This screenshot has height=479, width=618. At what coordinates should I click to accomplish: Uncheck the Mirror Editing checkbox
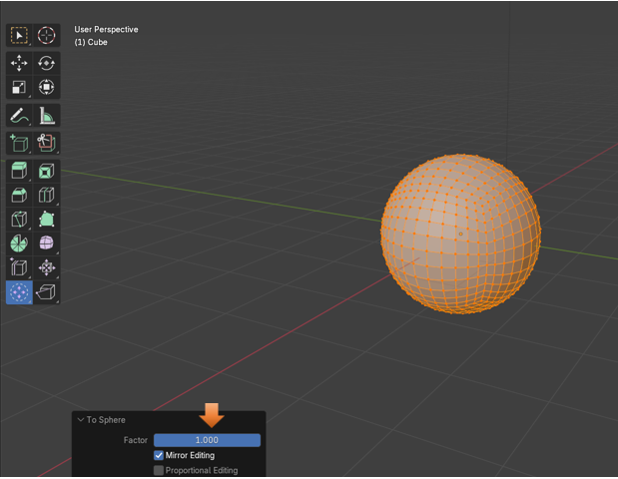coord(158,456)
